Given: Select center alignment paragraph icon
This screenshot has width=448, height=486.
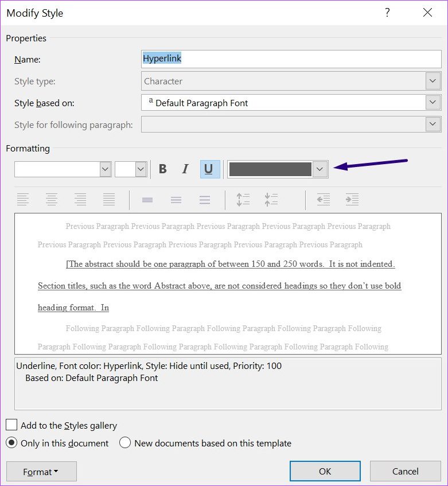Looking at the screenshot, I should 52,200.
